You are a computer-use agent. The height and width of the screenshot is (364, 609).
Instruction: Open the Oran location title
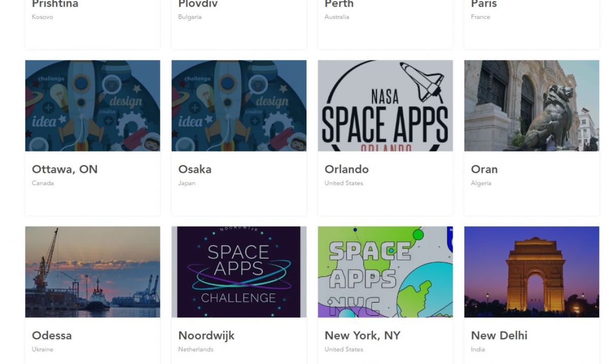click(x=484, y=169)
